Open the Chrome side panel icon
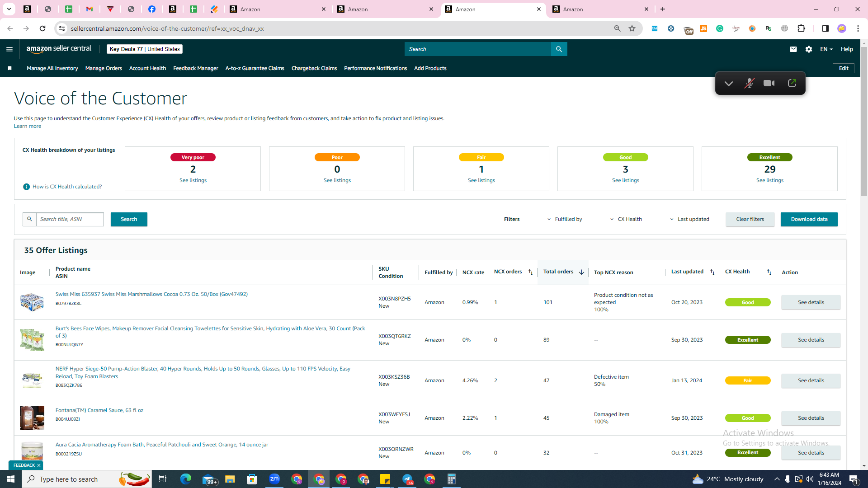Viewport: 868px width, 488px height. (x=825, y=28)
